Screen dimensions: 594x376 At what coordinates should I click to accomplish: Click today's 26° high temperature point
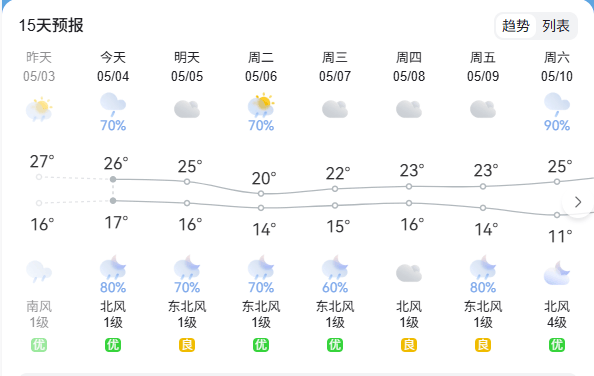(x=113, y=179)
